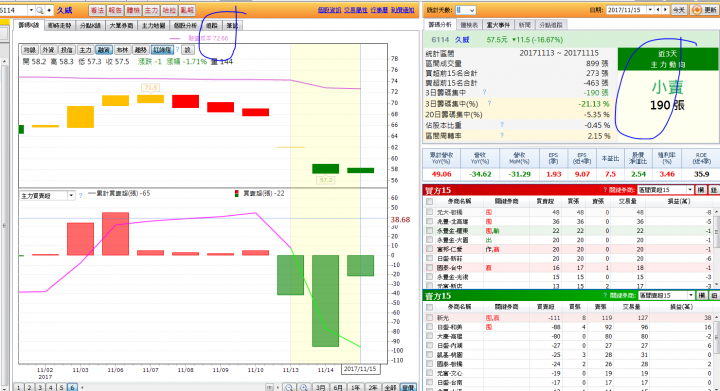Check the 元大 first row in buyer list

[429, 212]
